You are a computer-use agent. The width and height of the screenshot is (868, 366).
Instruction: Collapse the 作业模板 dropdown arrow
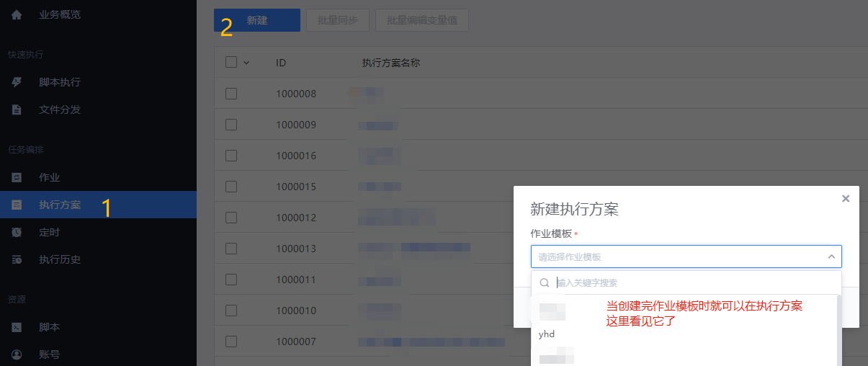[831, 256]
